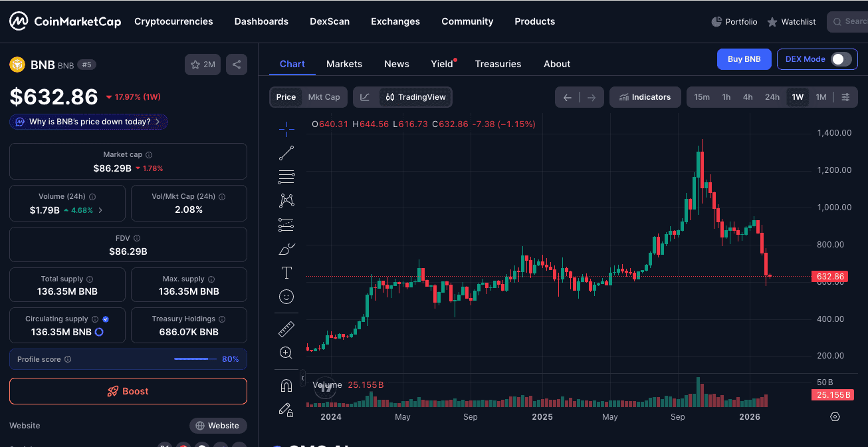Click the Profile score progress bar
868x447 pixels.
click(195, 359)
